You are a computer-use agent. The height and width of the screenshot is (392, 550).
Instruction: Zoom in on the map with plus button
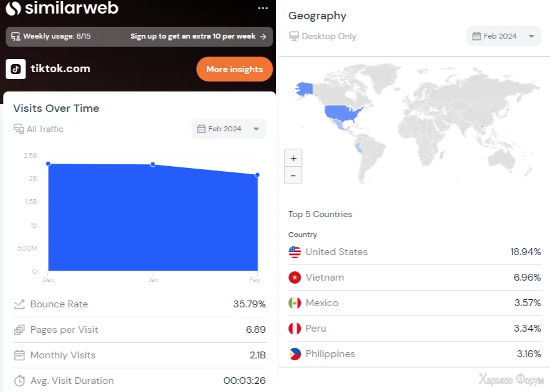click(293, 157)
